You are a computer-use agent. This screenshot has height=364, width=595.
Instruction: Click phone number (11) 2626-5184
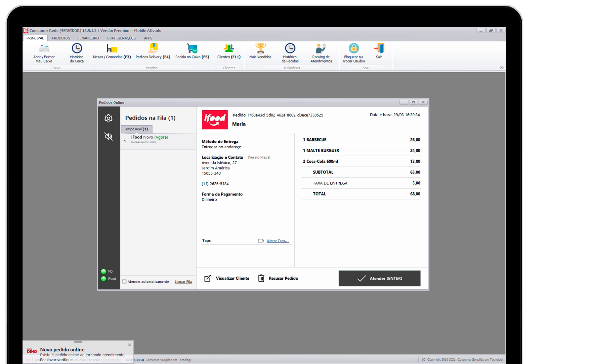pos(215,184)
